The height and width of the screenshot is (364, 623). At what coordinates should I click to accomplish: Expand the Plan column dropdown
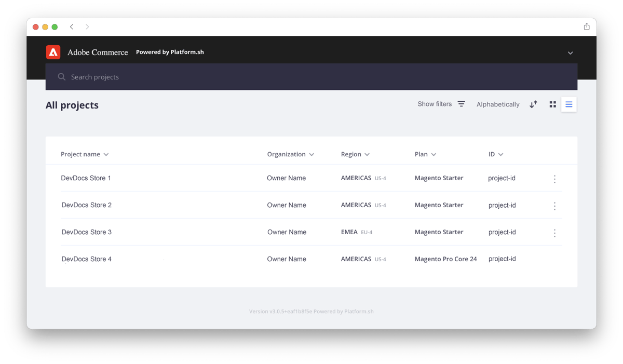point(434,154)
